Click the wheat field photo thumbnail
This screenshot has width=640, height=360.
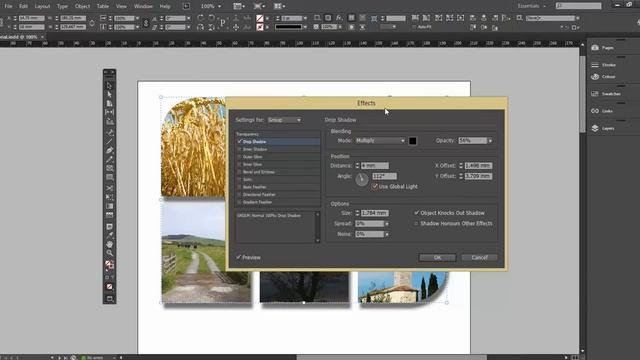[193, 147]
